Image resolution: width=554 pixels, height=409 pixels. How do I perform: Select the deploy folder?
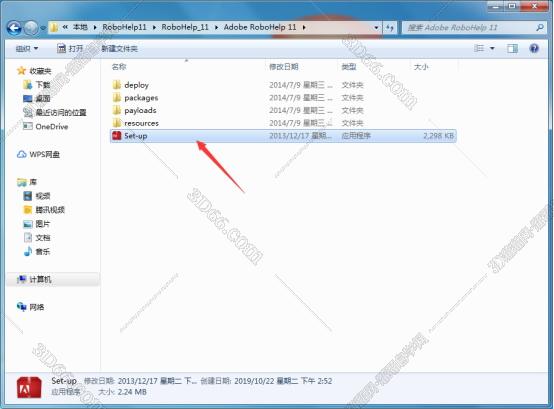click(283, 85)
